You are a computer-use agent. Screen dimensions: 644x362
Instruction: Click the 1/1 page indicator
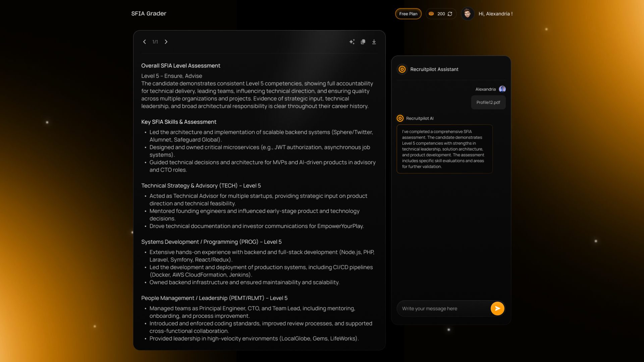click(155, 42)
